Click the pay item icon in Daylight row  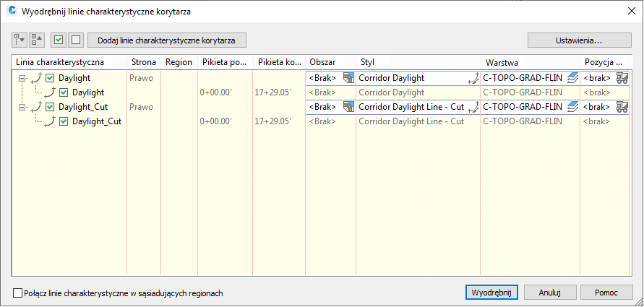[x=622, y=78]
